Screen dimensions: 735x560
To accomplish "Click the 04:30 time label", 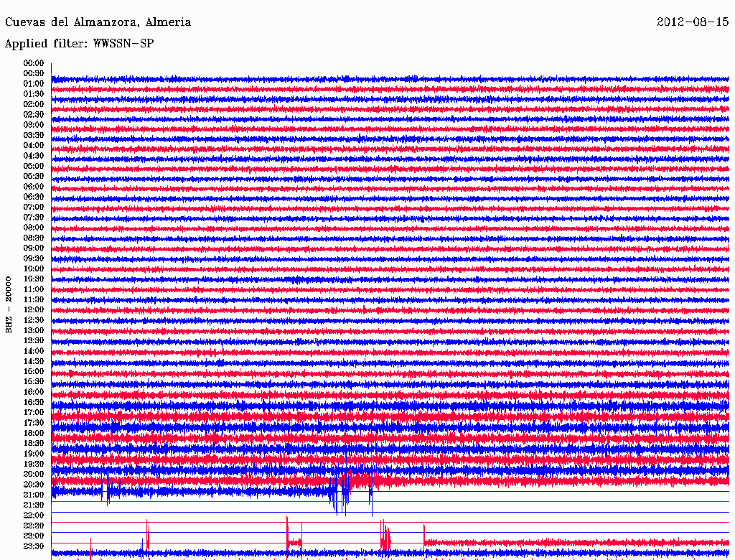I will (34, 156).
